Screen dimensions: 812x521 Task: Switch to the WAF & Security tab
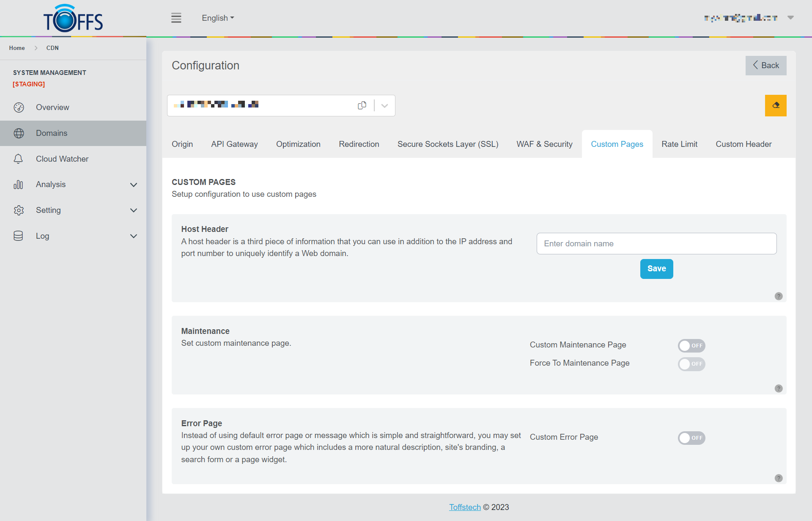click(x=544, y=144)
